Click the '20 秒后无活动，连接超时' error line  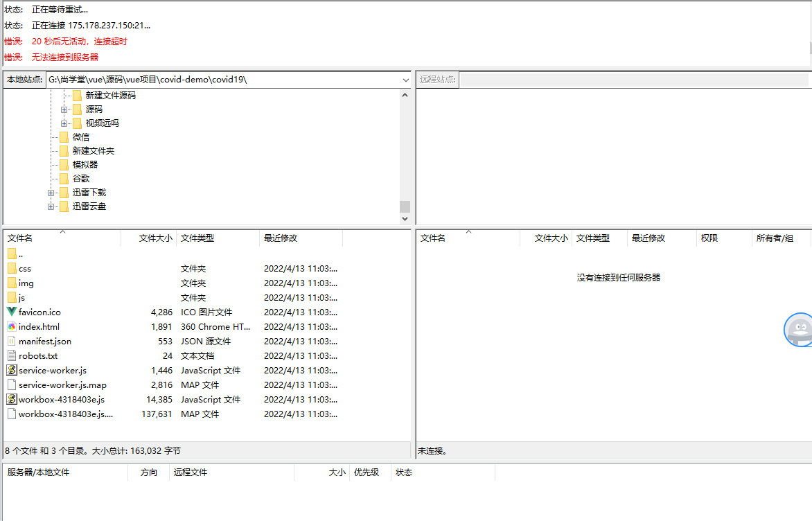(x=79, y=42)
